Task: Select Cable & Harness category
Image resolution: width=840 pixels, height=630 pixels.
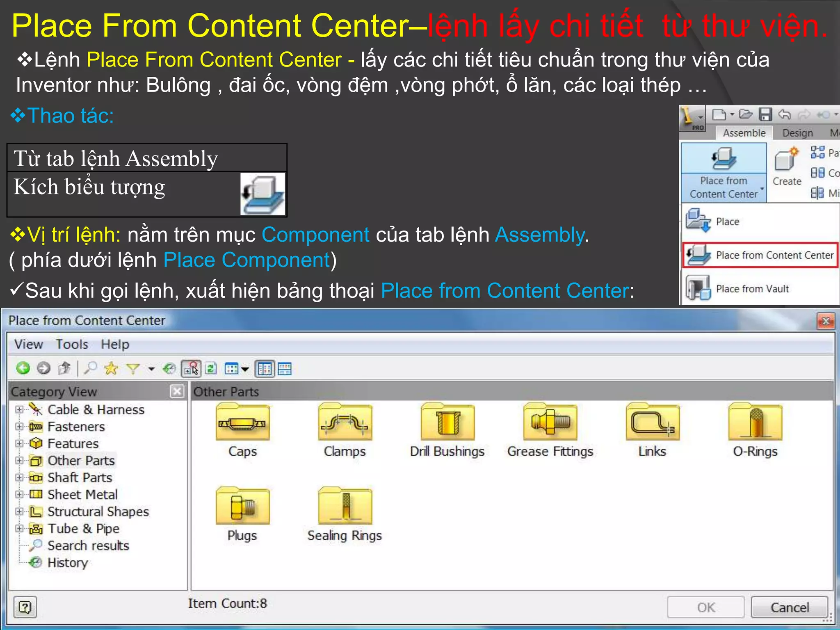Action: point(96,409)
